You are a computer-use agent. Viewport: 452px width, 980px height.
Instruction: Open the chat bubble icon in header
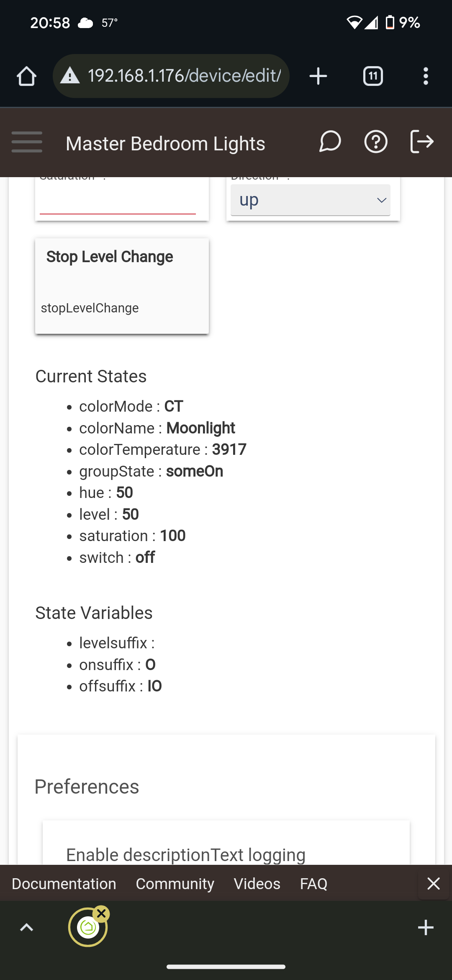pyautogui.click(x=330, y=142)
